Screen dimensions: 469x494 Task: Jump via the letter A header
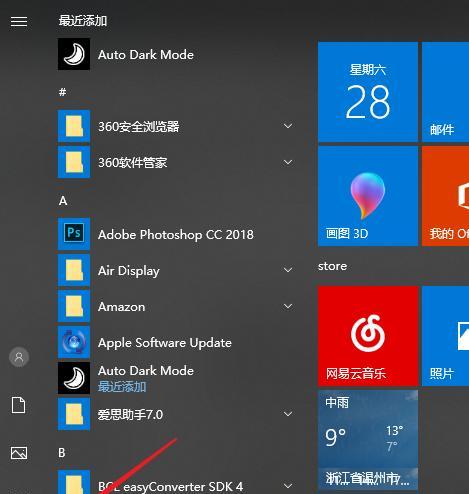coord(63,201)
